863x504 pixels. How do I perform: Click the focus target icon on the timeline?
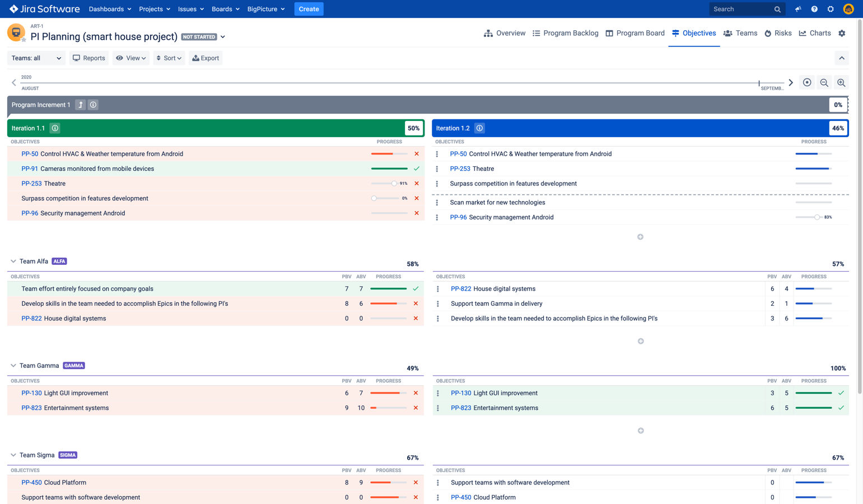[x=806, y=82]
